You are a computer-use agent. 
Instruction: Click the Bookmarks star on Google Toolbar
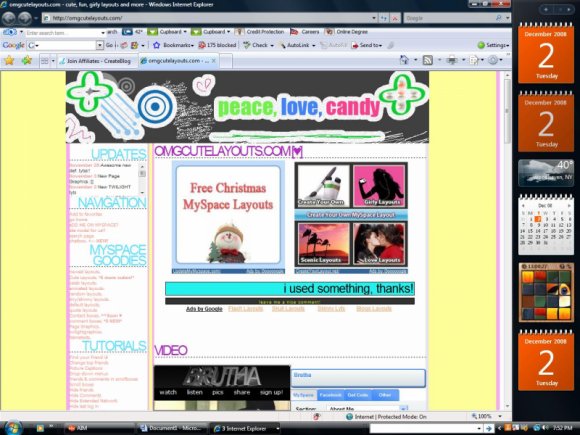173,45
